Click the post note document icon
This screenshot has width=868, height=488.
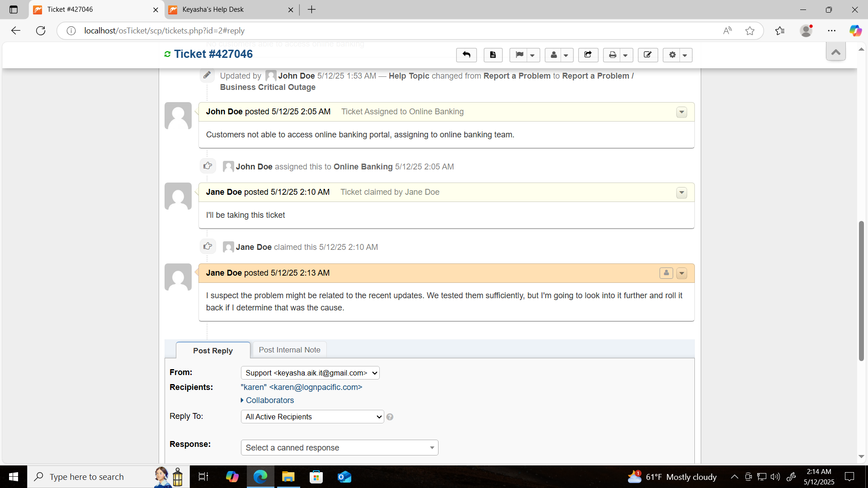493,55
